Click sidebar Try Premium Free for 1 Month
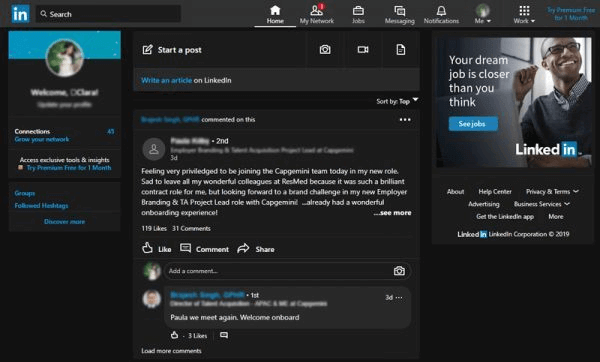Viewport: 600px width, 362px height. pyautogui.click(x=69, y=168)
